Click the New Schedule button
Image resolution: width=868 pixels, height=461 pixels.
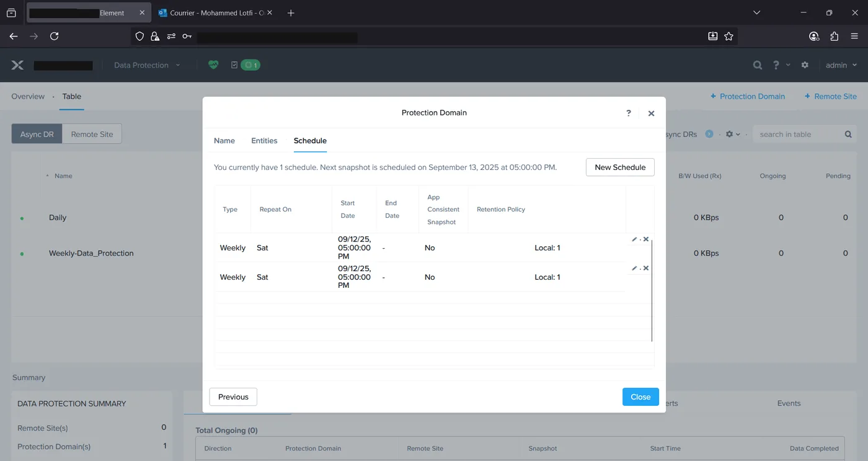620,167
